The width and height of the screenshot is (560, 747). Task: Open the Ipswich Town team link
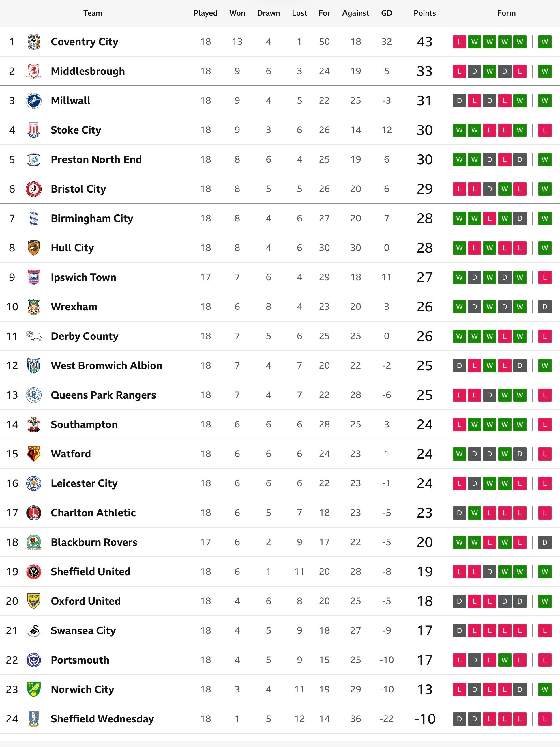pos(83,277)
